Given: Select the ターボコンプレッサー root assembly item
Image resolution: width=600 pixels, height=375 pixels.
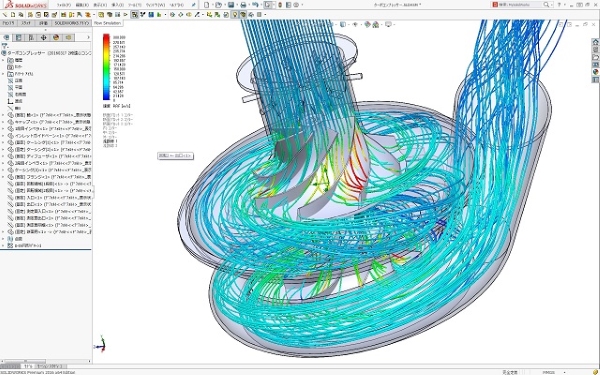Looking at the screenshot, I should pyautogui.click(x=46, y=53).
